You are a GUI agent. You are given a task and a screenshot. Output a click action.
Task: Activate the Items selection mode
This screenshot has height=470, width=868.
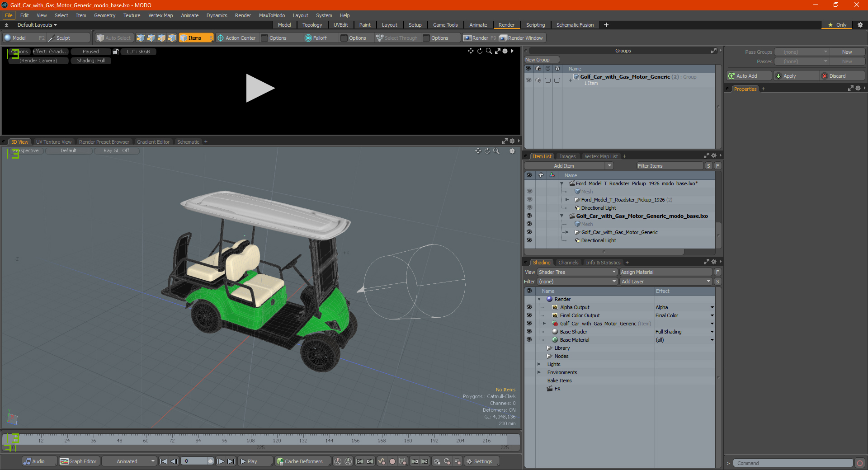[196, 38]
